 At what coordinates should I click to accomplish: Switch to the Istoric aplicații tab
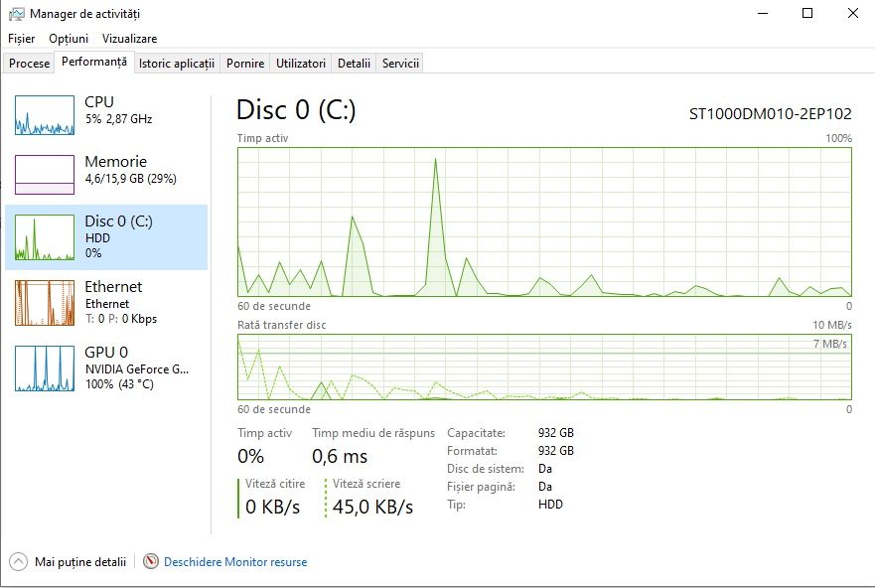pos(177,64)
